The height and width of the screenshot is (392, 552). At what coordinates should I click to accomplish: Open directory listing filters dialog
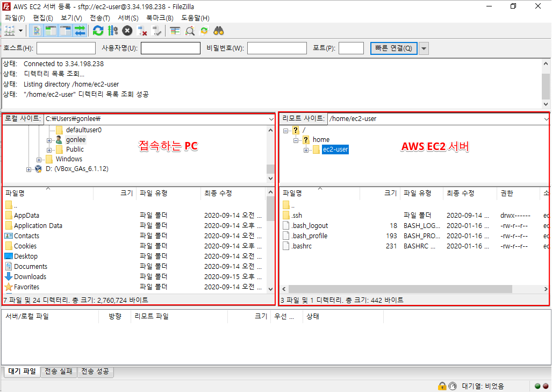click(x=175, y=31)
